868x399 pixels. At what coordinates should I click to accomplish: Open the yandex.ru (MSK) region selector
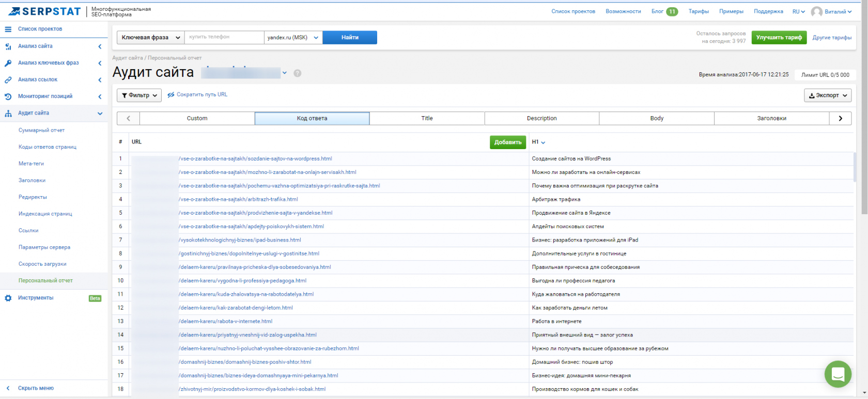(x=293, y=37)
